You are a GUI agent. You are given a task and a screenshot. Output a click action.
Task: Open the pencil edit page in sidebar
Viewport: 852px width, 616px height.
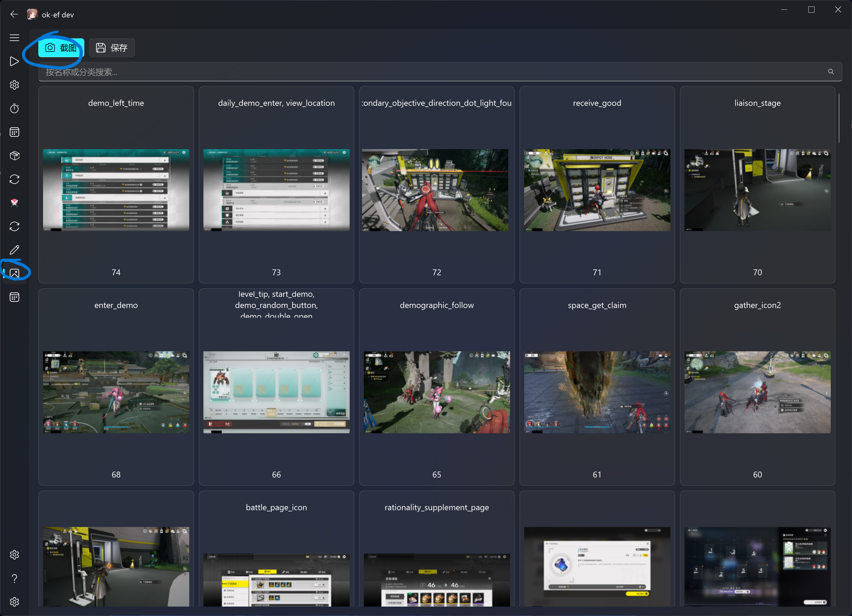[14, 250]
